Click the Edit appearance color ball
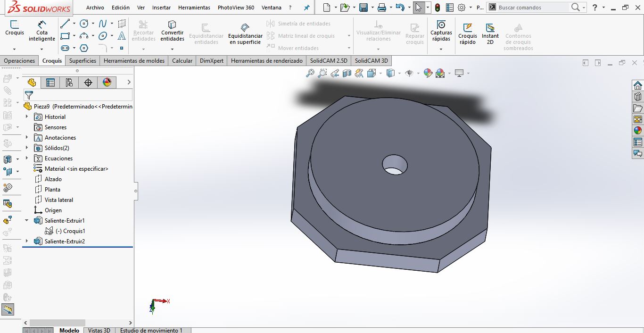Image resolution: width=644 pixels, height=333 pixels. (x=428, y=73)
